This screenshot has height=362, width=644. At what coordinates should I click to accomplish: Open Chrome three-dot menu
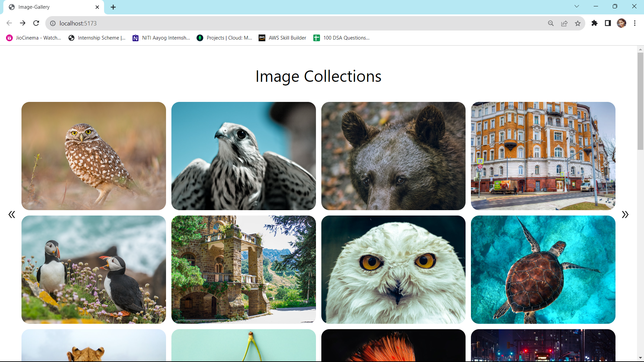tap(635, 23)
